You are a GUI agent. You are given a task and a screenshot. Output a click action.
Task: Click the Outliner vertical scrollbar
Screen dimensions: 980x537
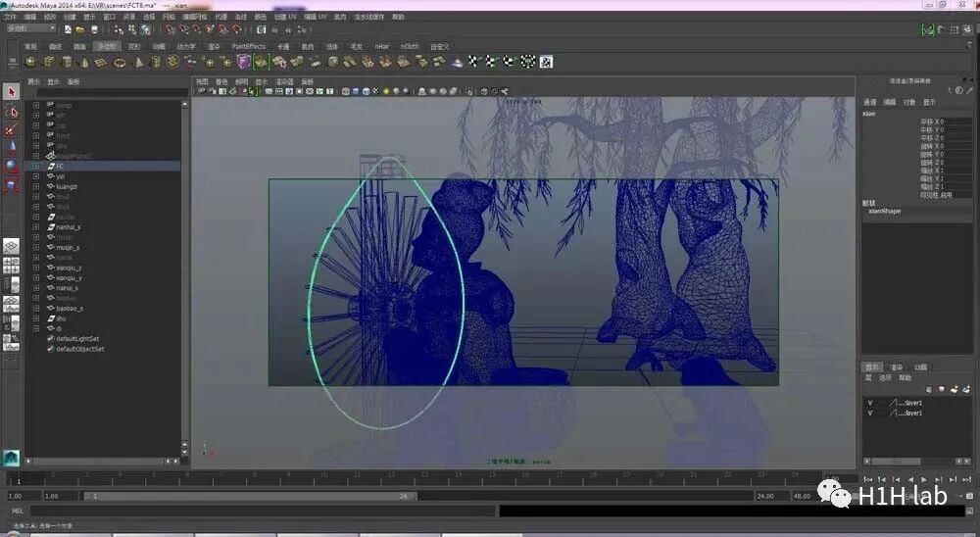(x=184, y=275)
